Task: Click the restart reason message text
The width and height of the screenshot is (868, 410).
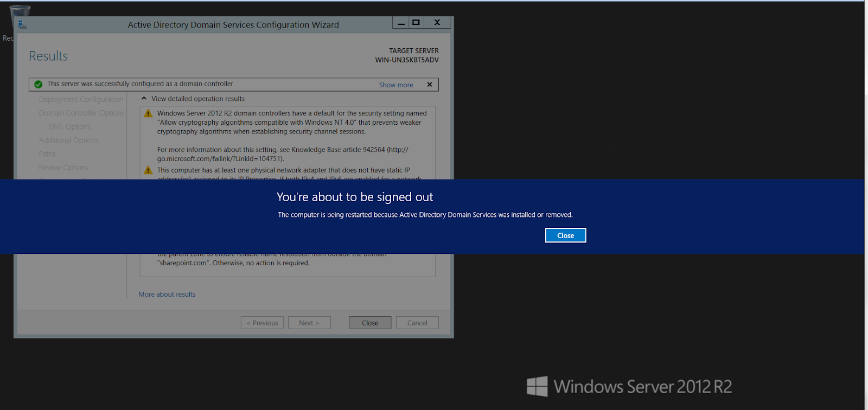Action: point(425,215)
